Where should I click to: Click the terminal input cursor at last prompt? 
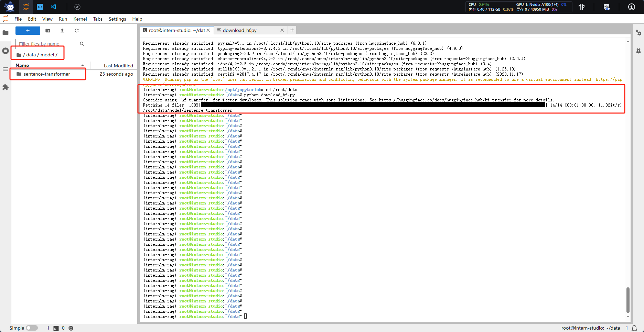click(246, 316)
